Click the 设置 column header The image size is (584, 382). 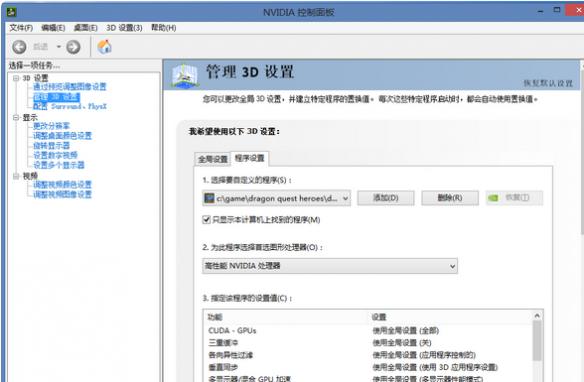point(379,317)
